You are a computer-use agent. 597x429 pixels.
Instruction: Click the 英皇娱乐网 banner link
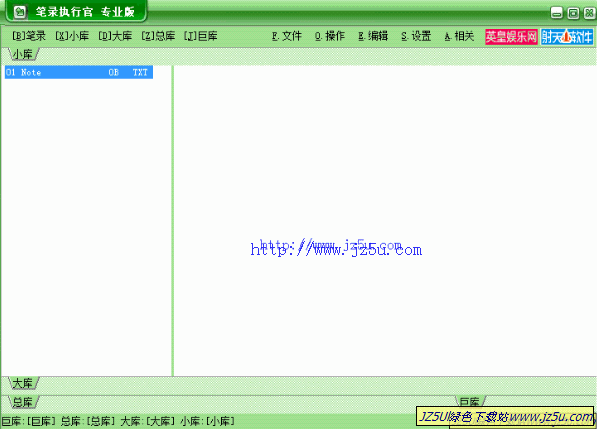511,37
